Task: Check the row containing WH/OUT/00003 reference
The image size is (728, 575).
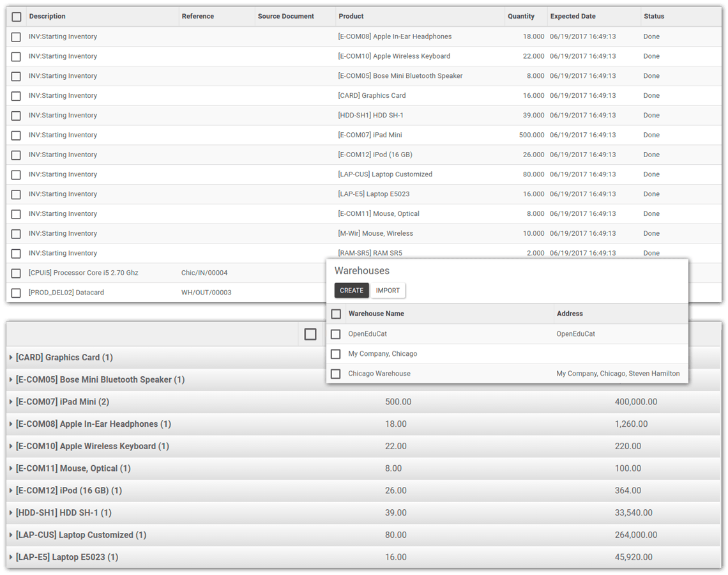Action: 16,292
